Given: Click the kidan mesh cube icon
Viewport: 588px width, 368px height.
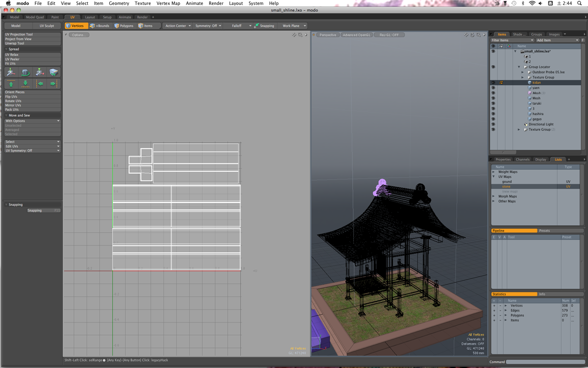Looking at the screenshot, I should coord(530,82).
